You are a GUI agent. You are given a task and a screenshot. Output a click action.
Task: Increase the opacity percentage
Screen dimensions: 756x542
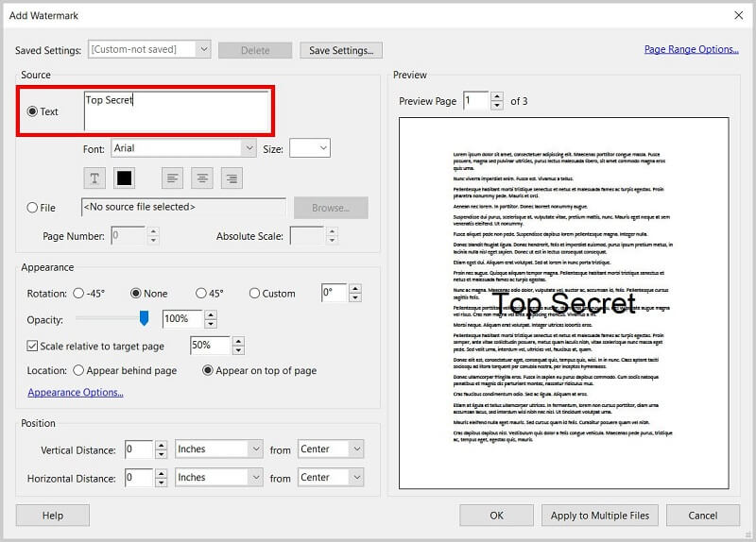point(211,314)
